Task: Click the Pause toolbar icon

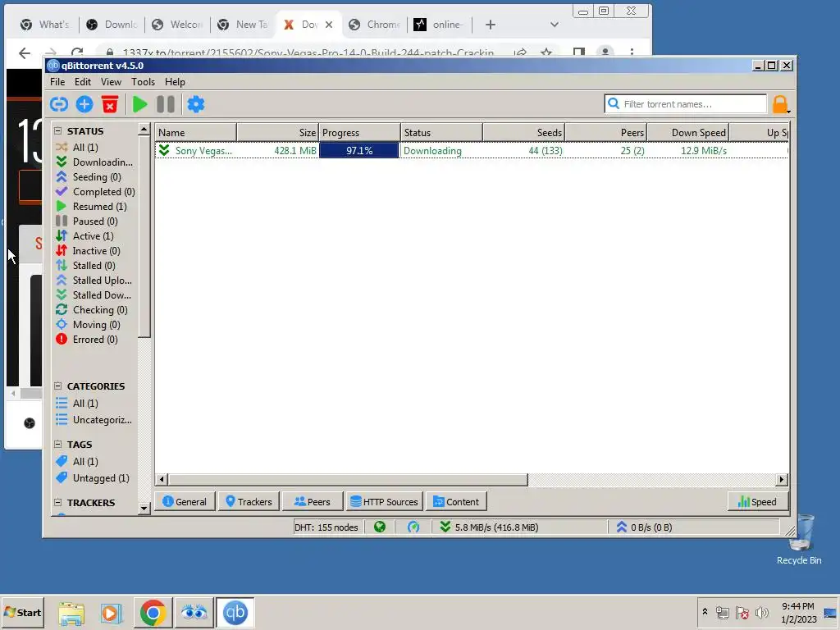Action: [166, 104]
